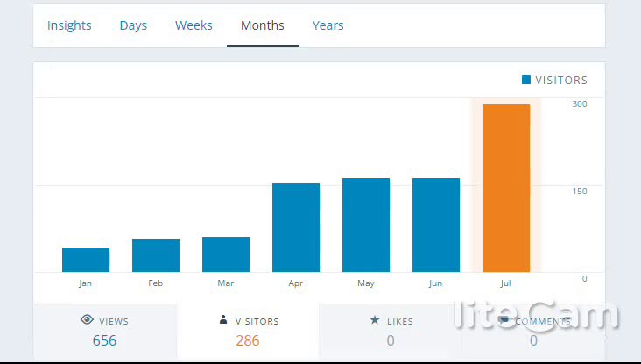Go to the Years tab
641x364 pixels.
[x=328, y=25]
